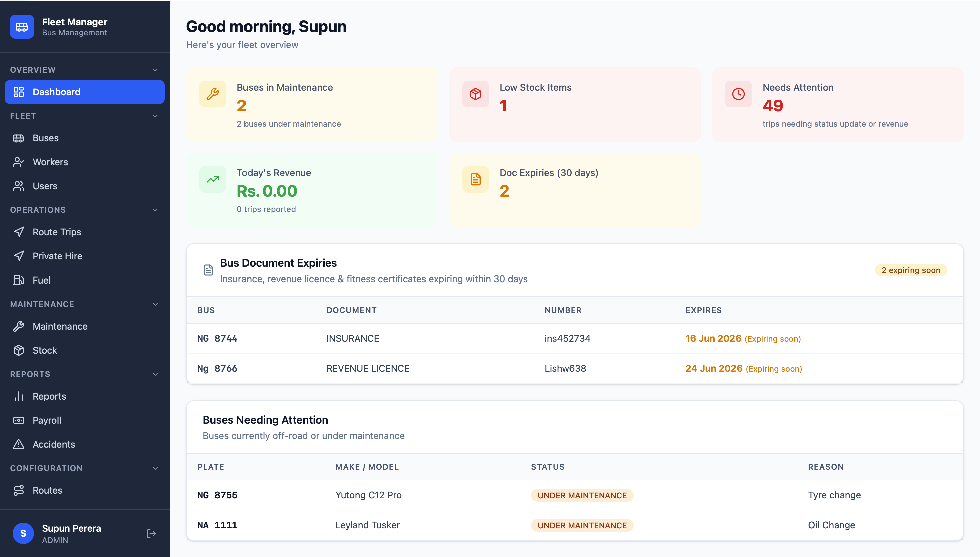Screen dimensions: 980x557
Task: Click the Fleet Manager bus logo icon
Action: (22, 27)
